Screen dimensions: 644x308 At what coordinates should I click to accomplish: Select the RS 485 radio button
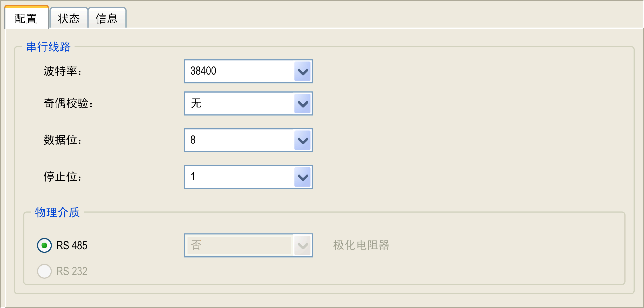tap(44, 245)
